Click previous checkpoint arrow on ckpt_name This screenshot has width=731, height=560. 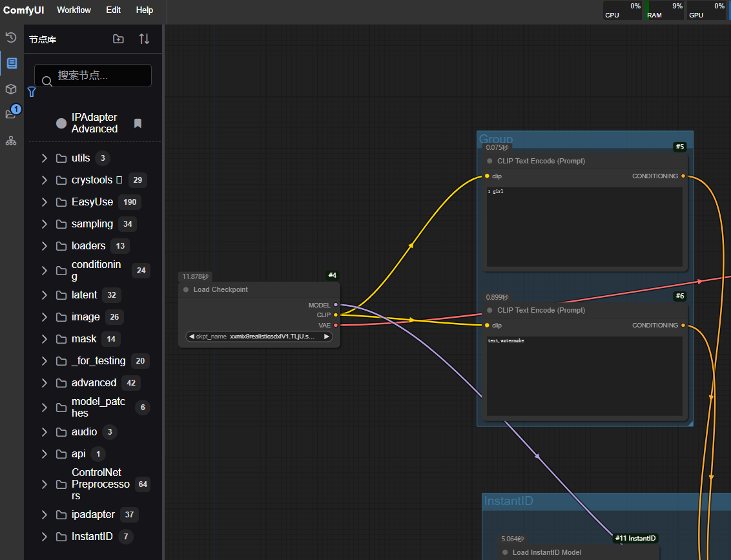click(192, 337)
